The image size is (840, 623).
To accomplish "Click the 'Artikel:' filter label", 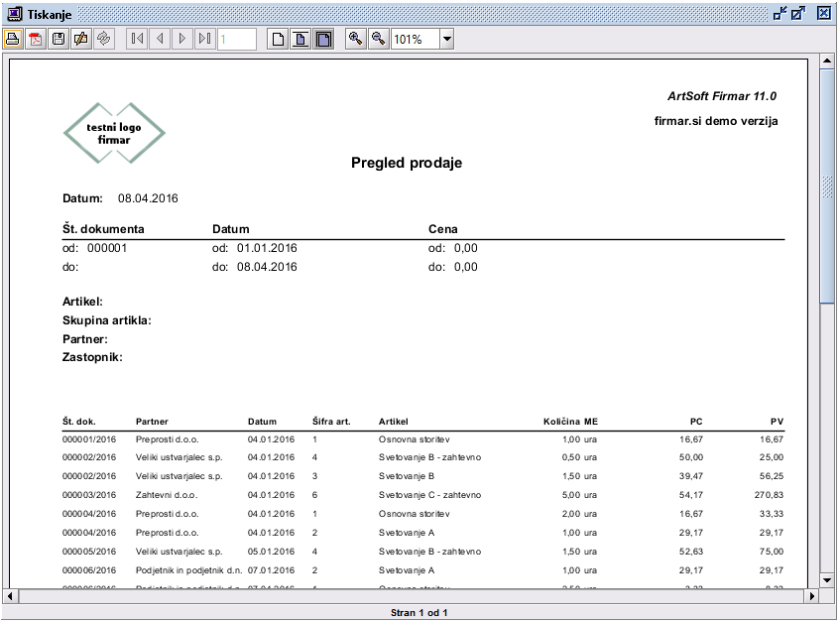I will (82, 302).
